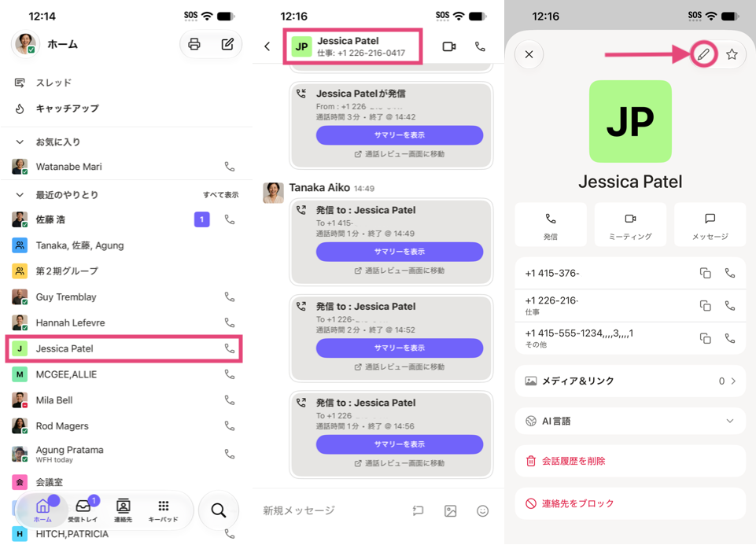Dial the +1 415-555-1234 その他 number
The height and width of the screenshot is (545, 756).
pyautogui.click(x=730, y=338)
